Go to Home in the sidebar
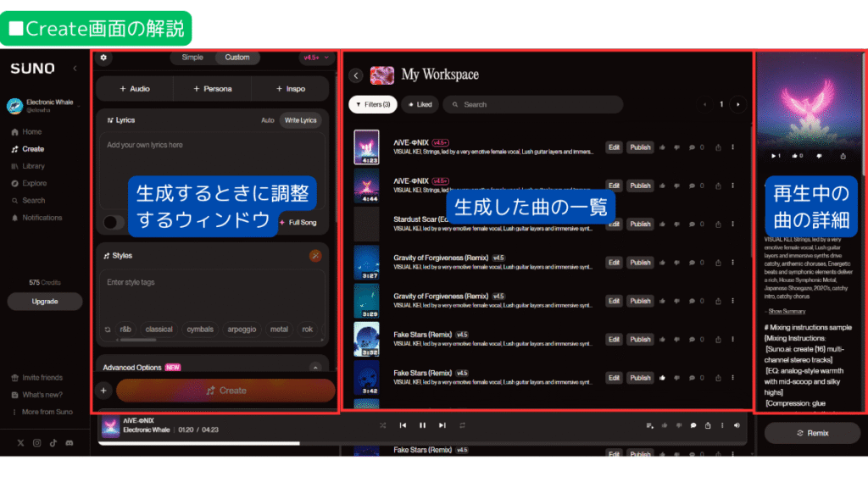868x488 pixels. point(26,132)
